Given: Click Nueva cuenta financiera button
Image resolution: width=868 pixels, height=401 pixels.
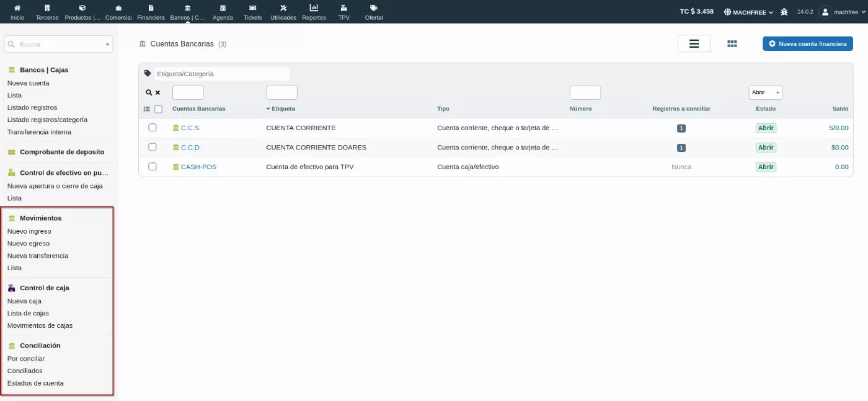Looking at the screenshot, I should [808, 43].
